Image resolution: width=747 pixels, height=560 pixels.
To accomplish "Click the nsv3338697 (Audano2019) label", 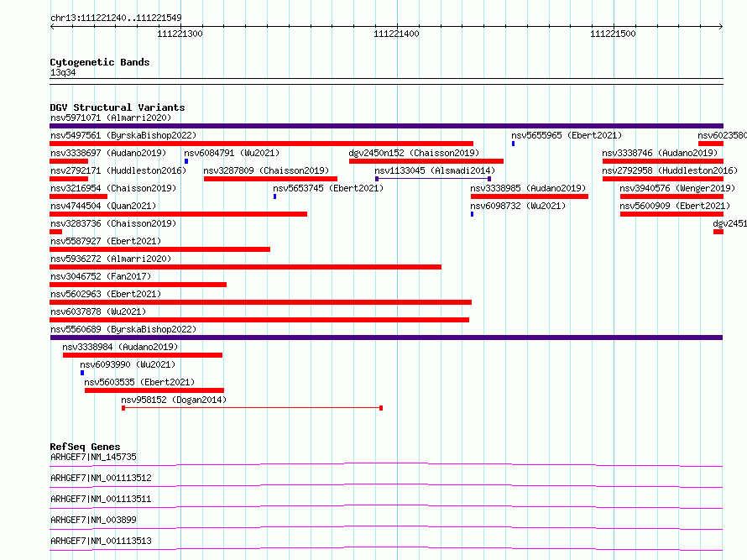I will pos(108,153).
